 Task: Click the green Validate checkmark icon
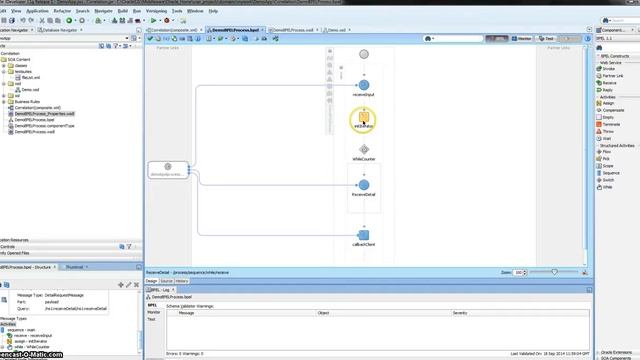coord(150,38)
